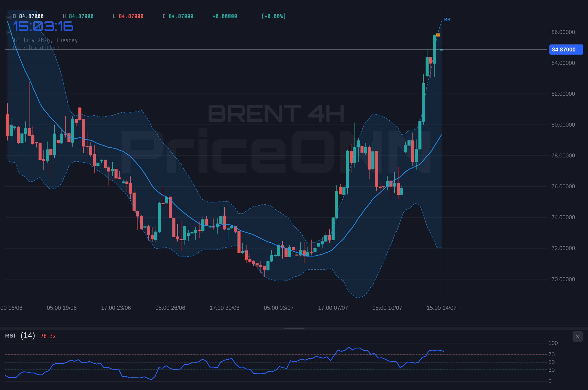Click the 15:03:16 clock display

point(43,26)
